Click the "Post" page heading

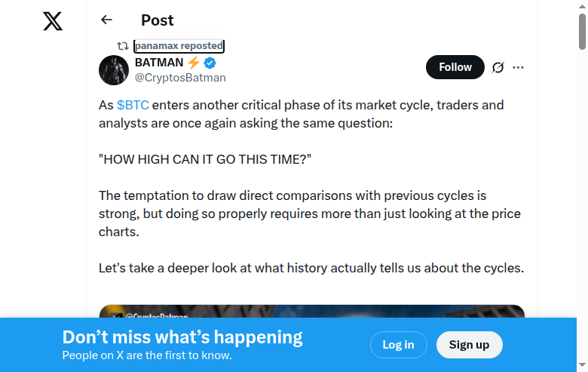point(157,20)
